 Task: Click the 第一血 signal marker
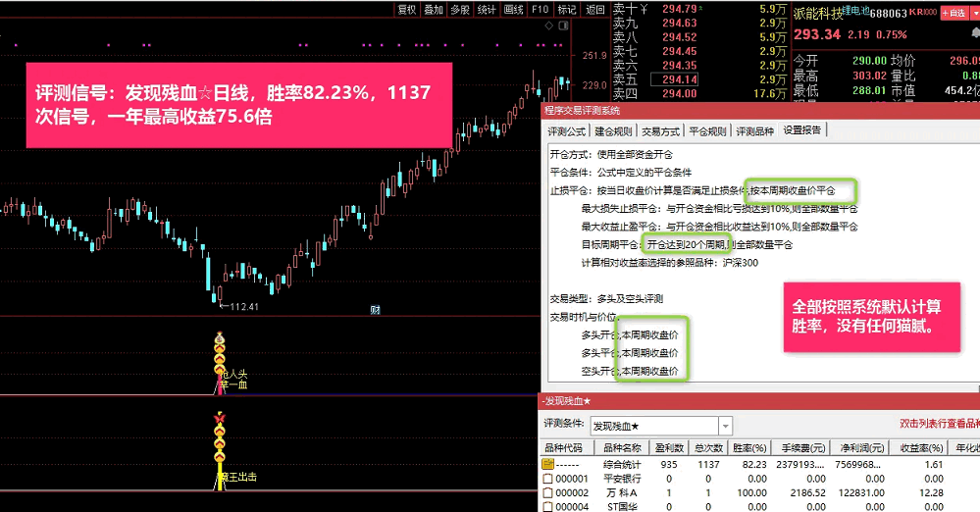[233, 384]
